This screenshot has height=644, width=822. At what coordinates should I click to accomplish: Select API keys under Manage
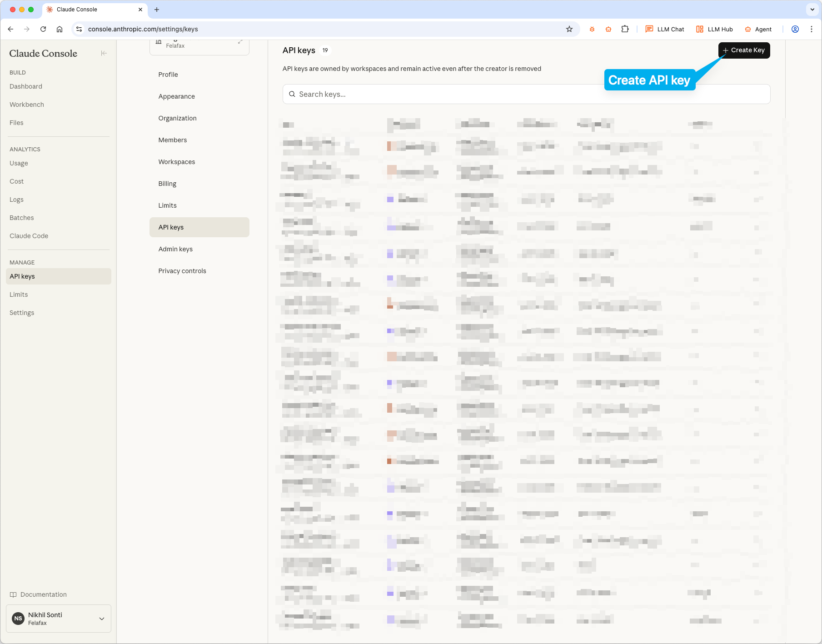[x=59, y=276]
